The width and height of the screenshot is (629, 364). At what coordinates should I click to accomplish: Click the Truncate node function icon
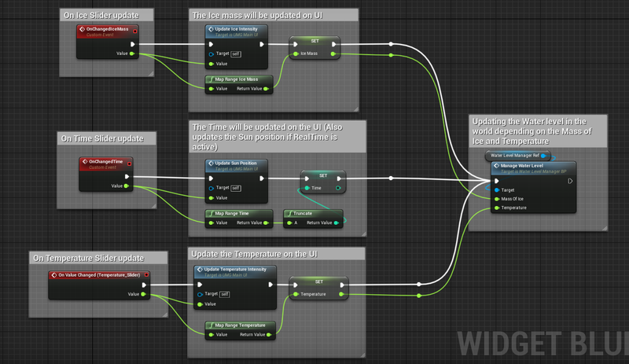coord(289,213)
